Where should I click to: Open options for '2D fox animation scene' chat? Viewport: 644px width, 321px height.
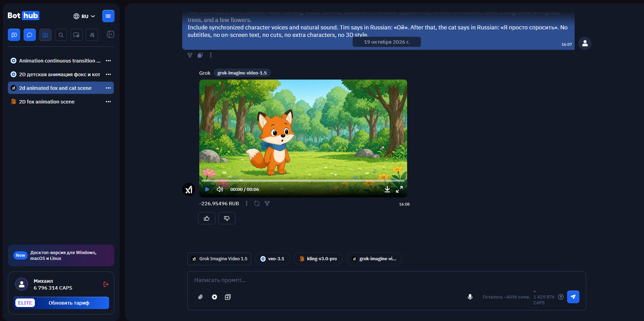point(108,102)
